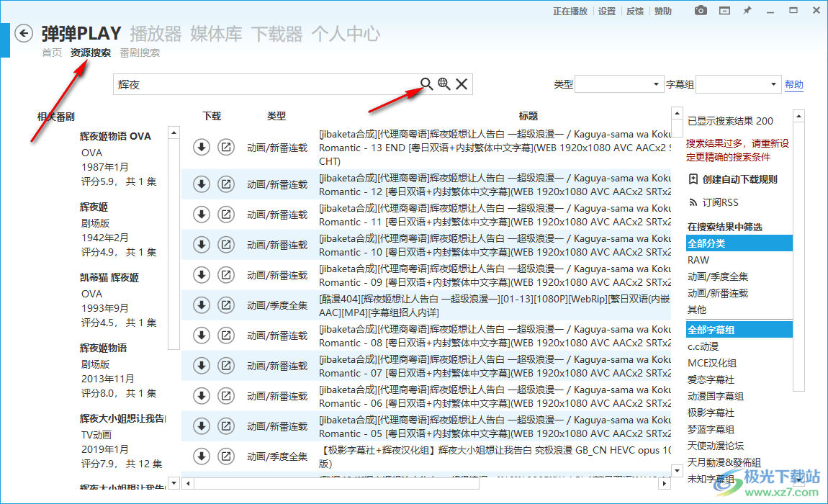Image resolution: width=828 pixels, height=504 pixels.
Task: Click the results list scroll-down arrow
Action: tap(677, 469)
